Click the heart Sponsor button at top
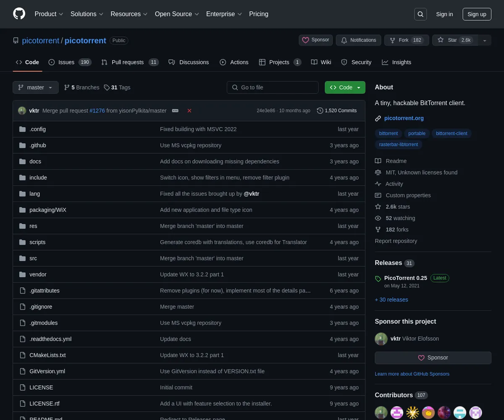Image resolution: width=504 pixels, height=420 pixels. pos(316,40)
